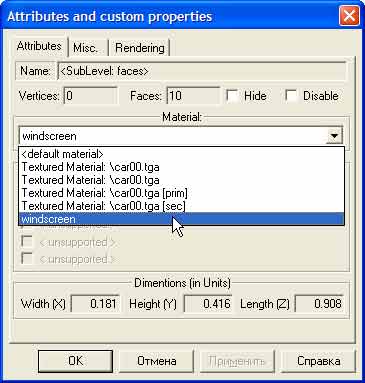365x383 pixels.
Task: Toggle the last unsupported checkbox
Action: tap(27, 258)
